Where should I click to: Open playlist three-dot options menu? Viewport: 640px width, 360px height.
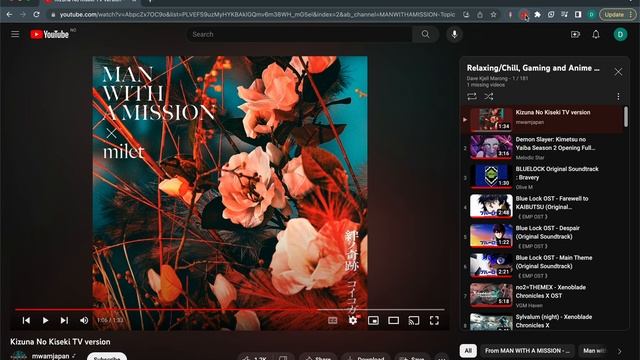pos(618,96)
